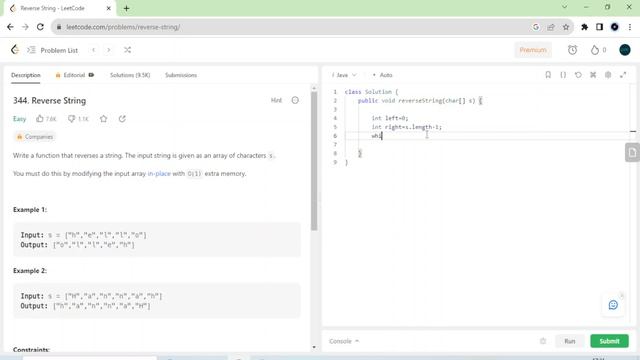640x360 pixels.
Task: Open the Chrome three-dot menu
Action: point(630,27)
